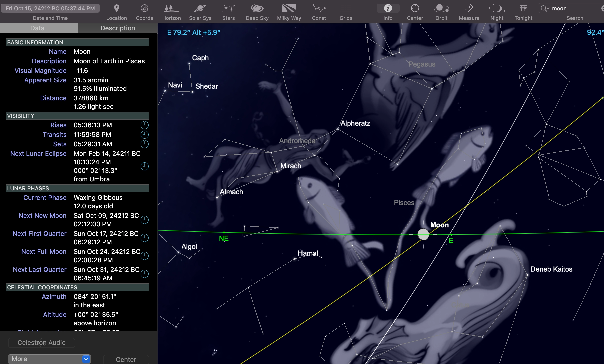Click the Deep Sky galaxy icon
The width and height of the screenshot is (604, 364).
point(257,8)
